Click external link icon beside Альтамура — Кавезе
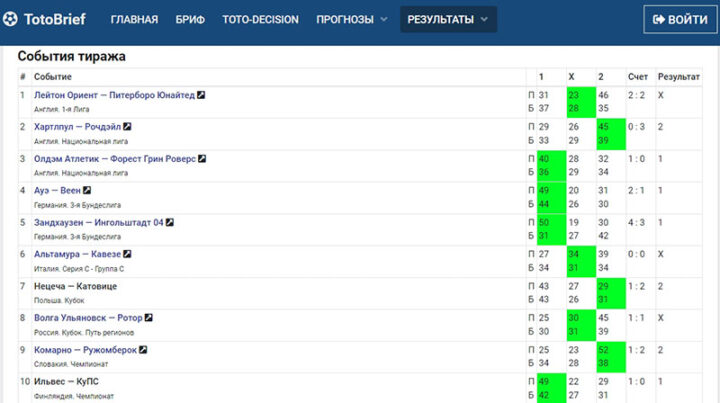Screen dimensions: 720x403 tap(127, 254)
